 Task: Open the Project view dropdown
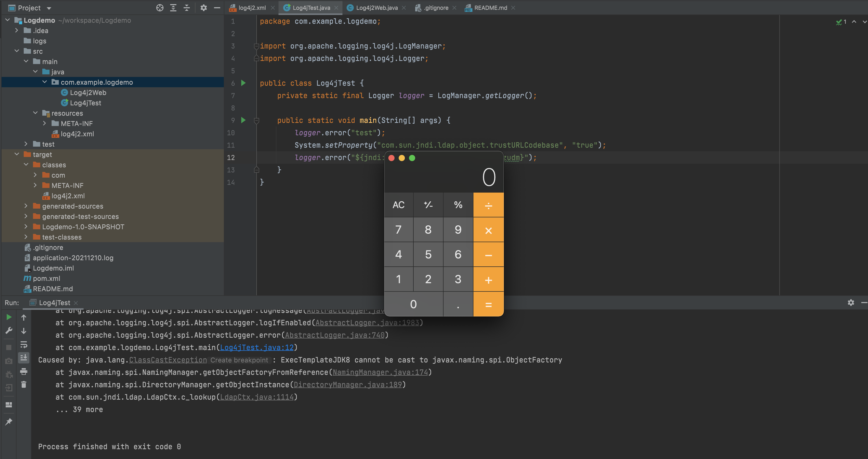click(x=49, y=8)
